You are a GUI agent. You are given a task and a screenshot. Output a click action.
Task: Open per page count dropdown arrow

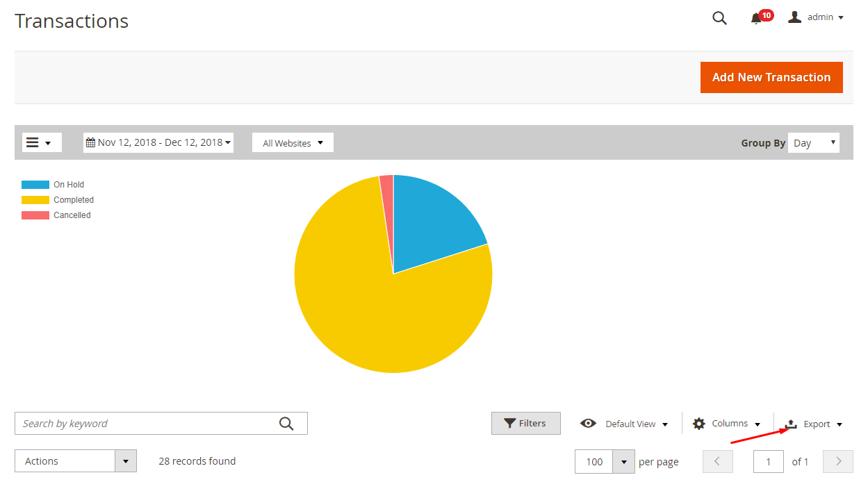click(x=624, y=462)
